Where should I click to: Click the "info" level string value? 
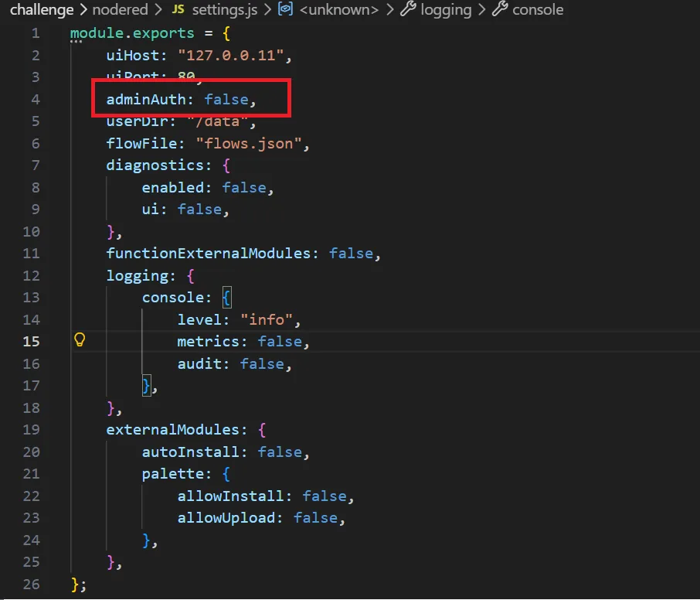[x=267, y=319]
